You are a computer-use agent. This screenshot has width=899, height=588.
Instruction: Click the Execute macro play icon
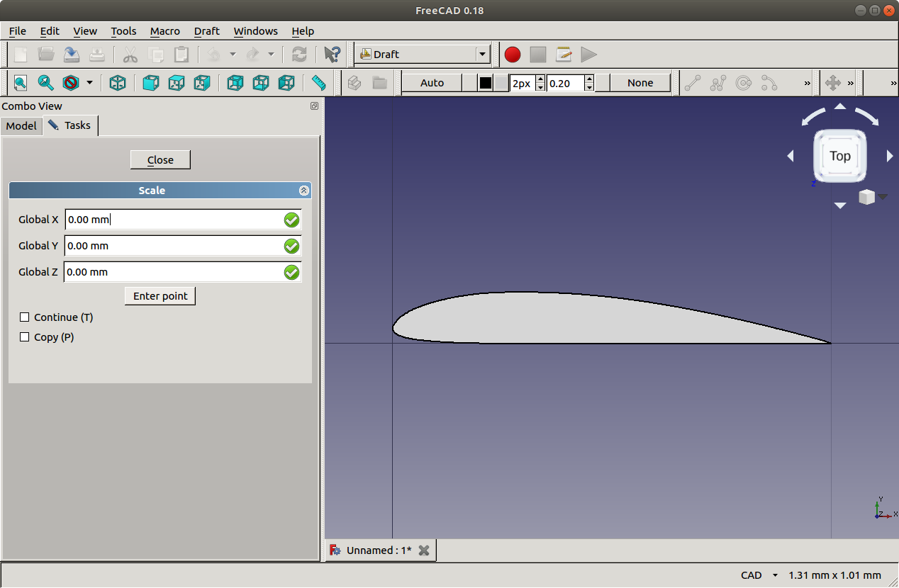tap(588, 55)
